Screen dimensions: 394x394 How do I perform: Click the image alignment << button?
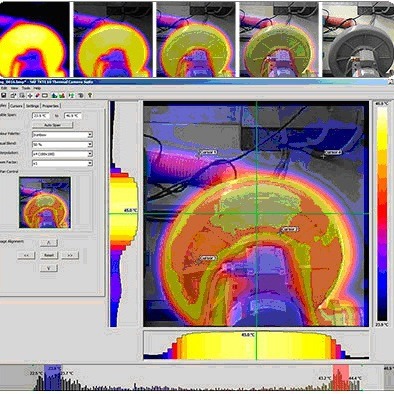point(26,255)
